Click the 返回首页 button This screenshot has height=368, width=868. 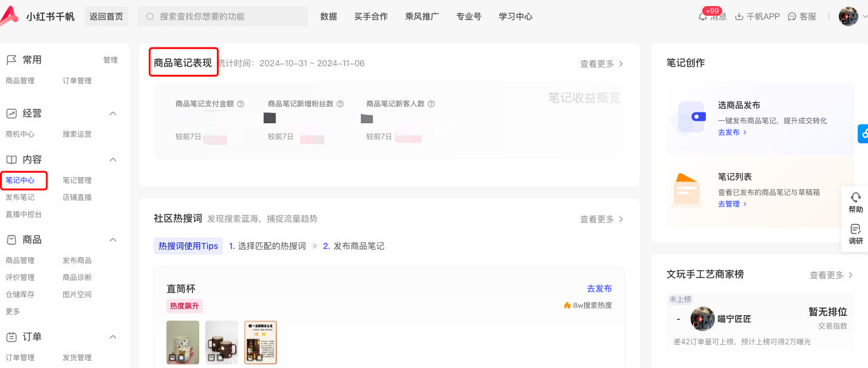[106, 16]
